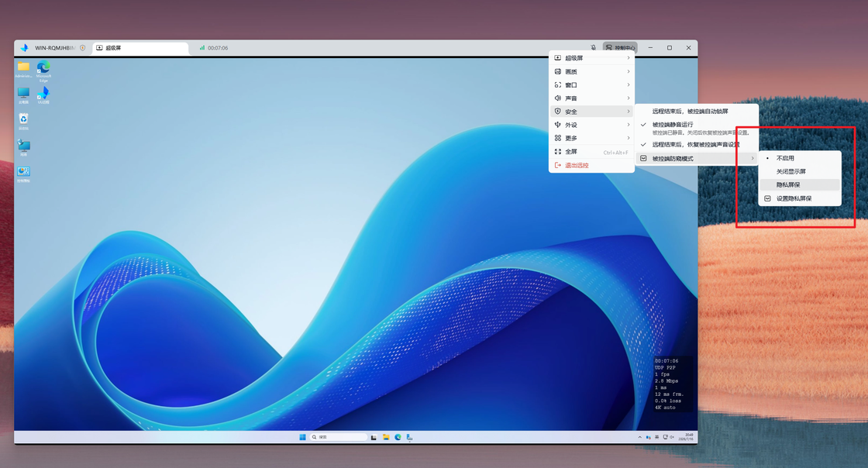The image size is (868, 468).
Task: Open the Administrator folder on remote desktop
Action: click(23, 70)
